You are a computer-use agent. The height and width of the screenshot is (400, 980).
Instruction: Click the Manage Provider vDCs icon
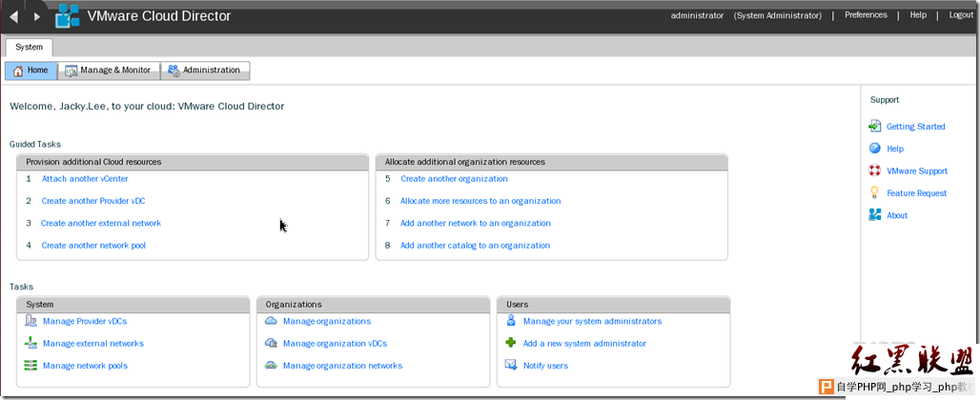point(31,321)
